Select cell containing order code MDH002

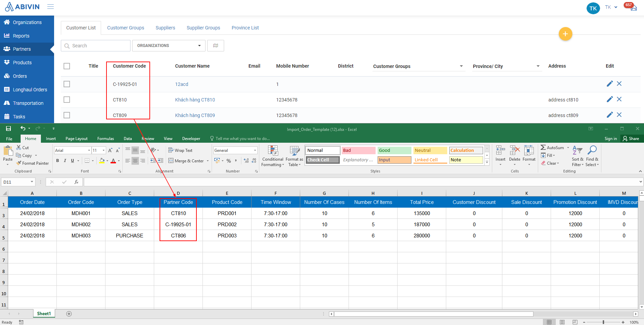pos(81,225)
